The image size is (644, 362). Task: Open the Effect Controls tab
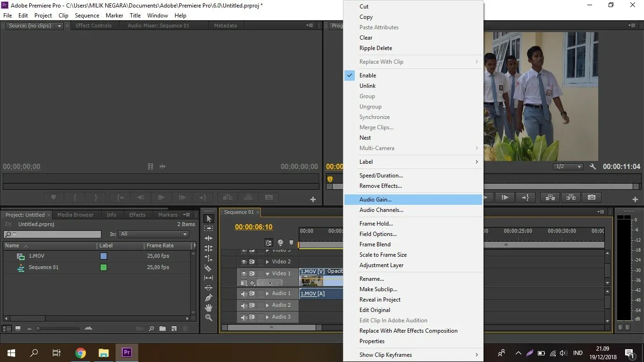point(93,26)
